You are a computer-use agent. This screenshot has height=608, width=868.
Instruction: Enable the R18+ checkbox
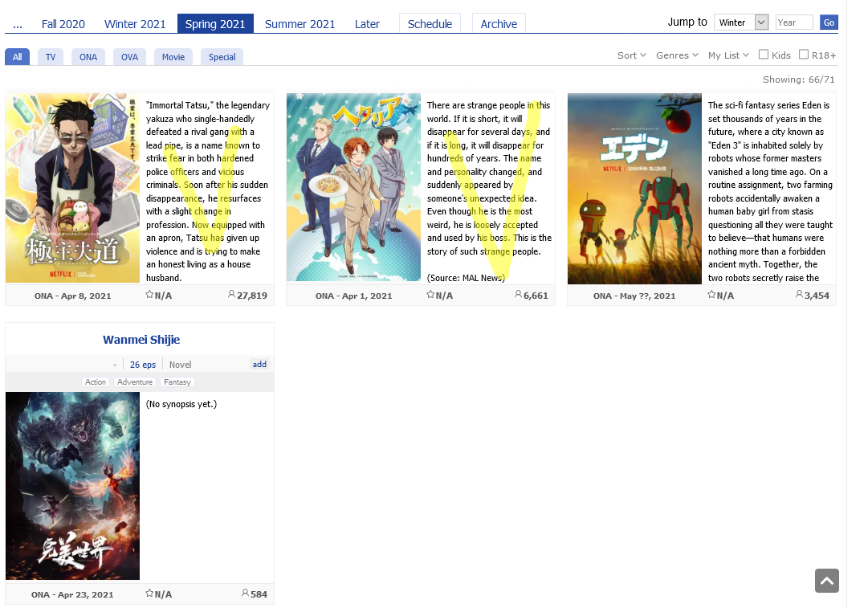(x=804, y=55)
